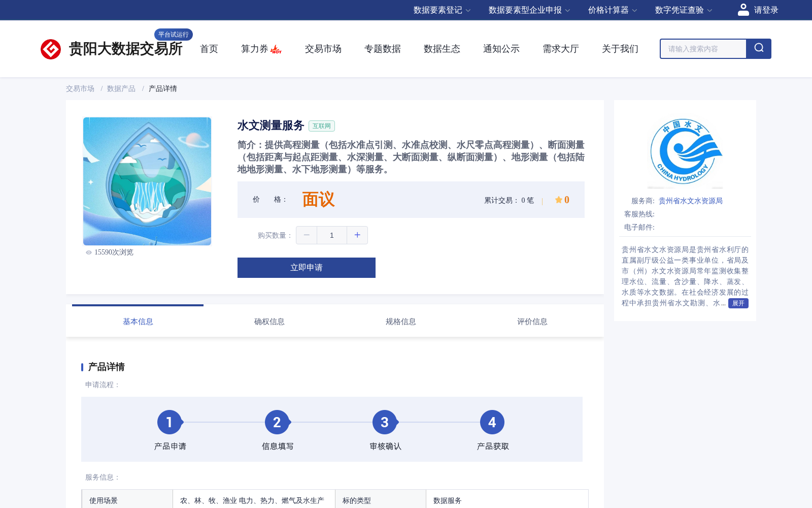The width and height of the screenshot is (812, 508).
Task: Click the 立即申请 button
Action: tap(307, 268)
